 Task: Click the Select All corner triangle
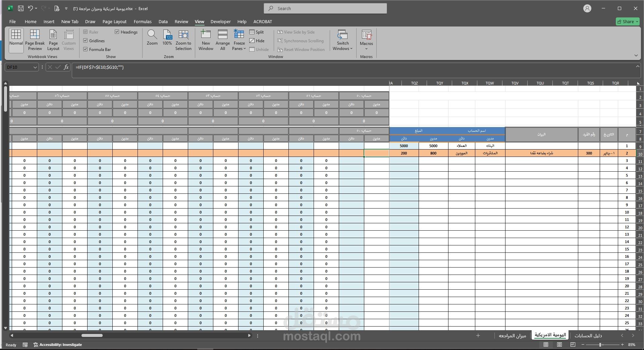pyautogui.click(x=638, y=83)
